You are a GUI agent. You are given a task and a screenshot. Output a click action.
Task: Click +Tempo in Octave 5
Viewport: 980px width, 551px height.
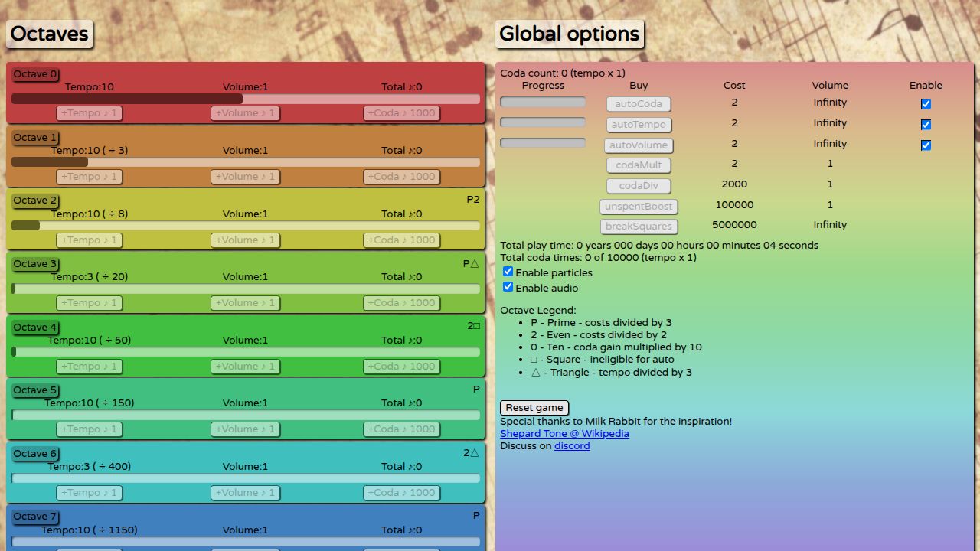[90, 429]
